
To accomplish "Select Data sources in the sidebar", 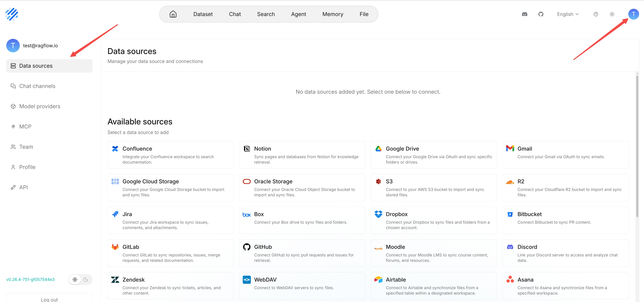I will pos(49,66).
